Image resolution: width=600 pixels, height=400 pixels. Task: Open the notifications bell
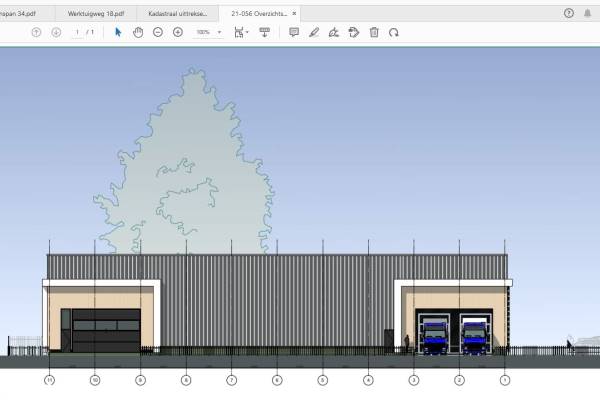(587, 13)
